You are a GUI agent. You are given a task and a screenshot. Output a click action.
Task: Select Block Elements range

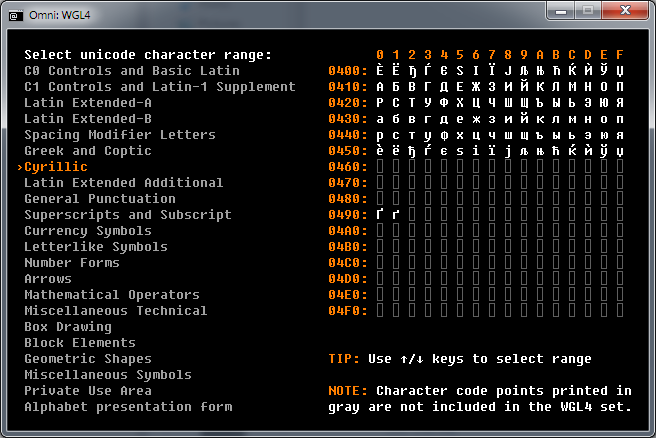(x=80, y=343)
